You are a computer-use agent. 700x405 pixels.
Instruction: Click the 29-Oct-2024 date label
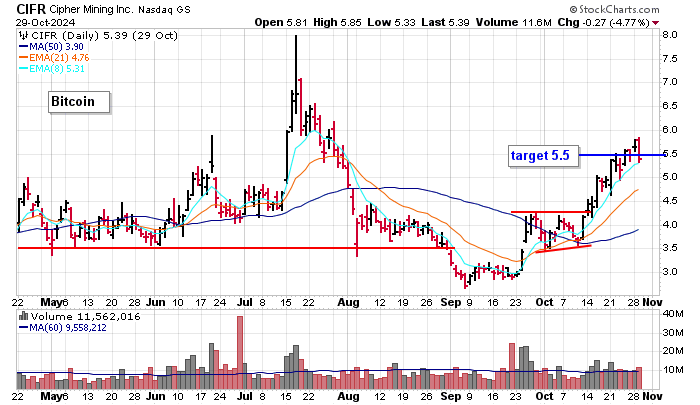46,22
